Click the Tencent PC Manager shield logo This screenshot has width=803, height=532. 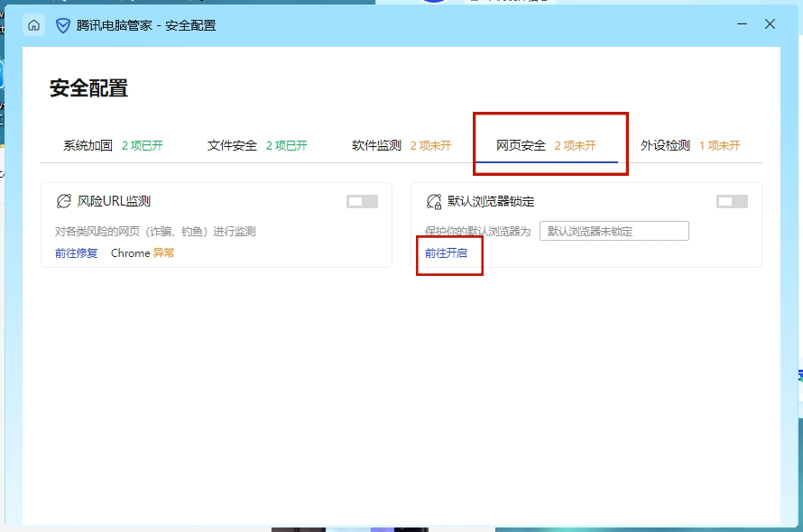tap(63, 25)
